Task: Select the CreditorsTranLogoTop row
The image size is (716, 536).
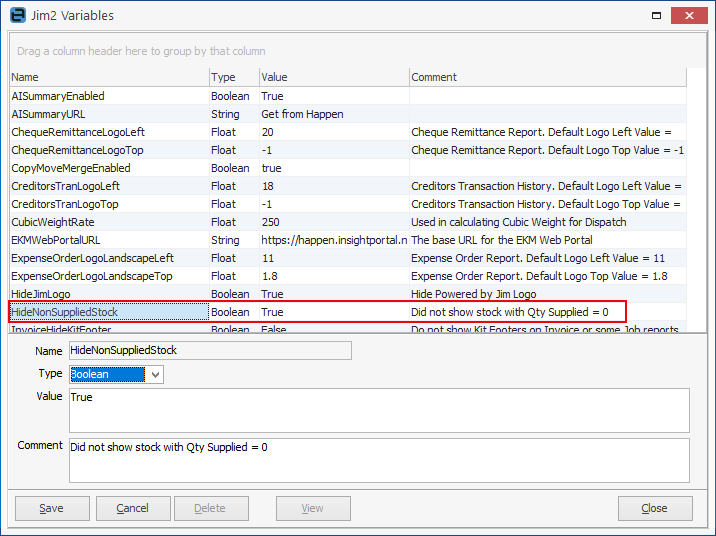Action: click(348, 204)
